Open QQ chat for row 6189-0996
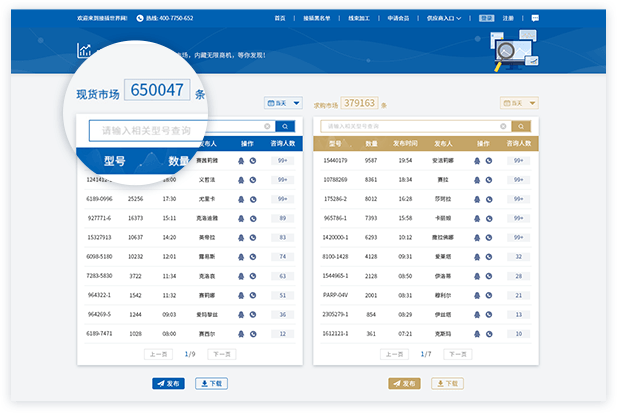This screenshot has height=413, width=617. tap(241, 199)
